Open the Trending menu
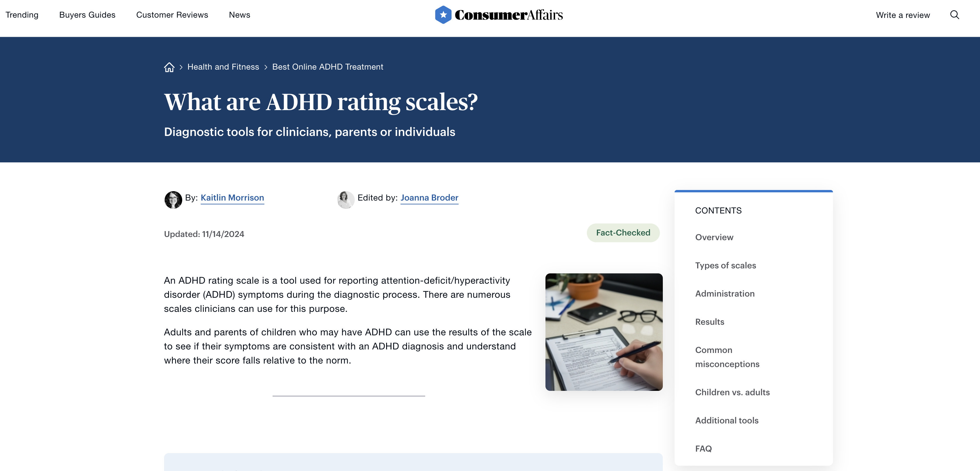Image resolution: width=980 pixels, height=471 pixels. [x=22, y=15]
